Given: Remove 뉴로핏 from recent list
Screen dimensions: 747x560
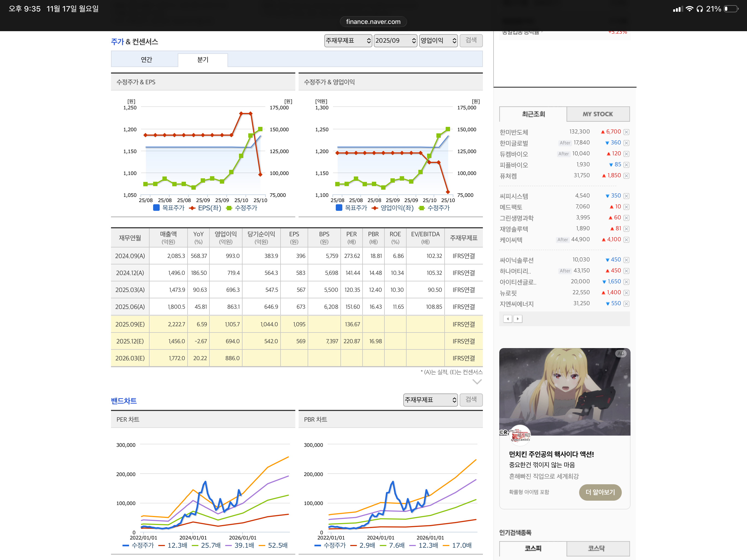Looking at the screenshot, I should click(626, 293).
